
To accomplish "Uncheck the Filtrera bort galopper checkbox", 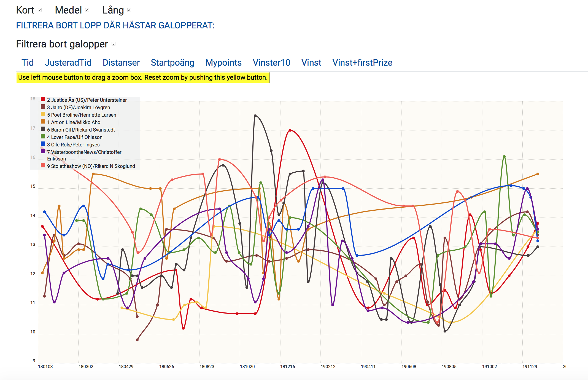I will (114, 44).
